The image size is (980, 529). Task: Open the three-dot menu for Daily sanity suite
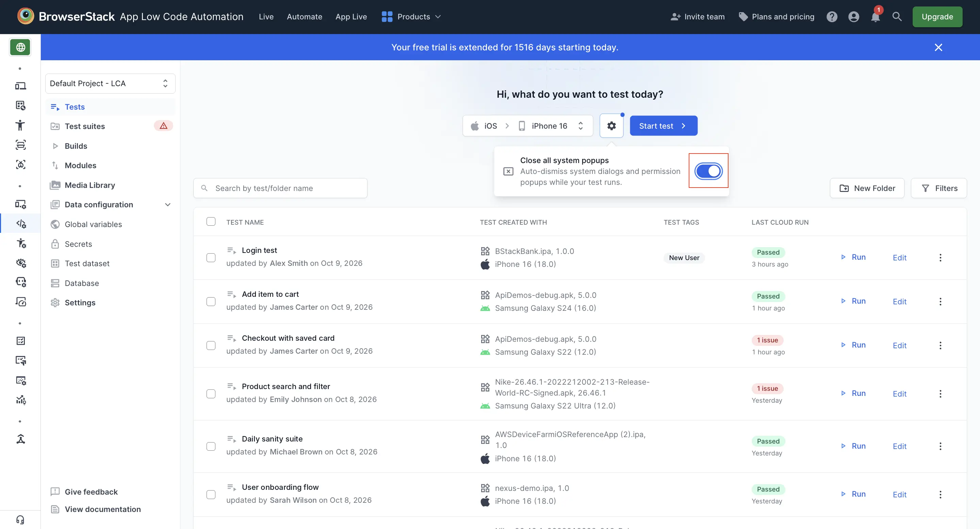pos(941,446)
